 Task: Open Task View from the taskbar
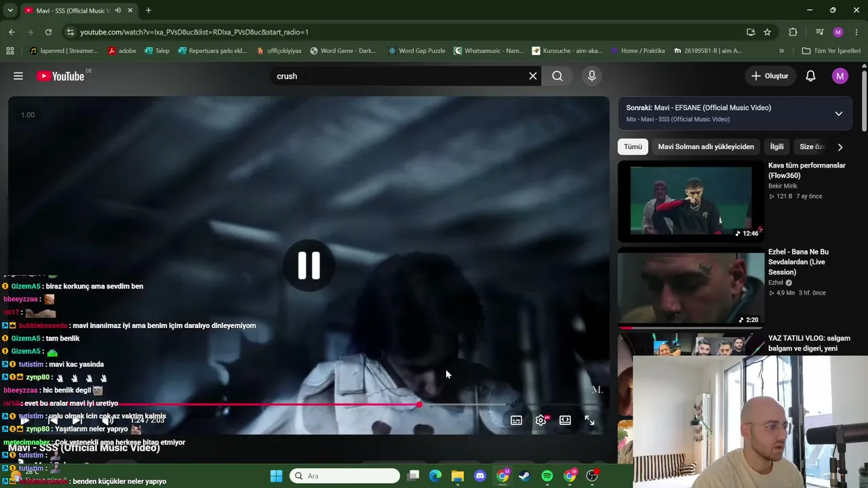(413, 476)
